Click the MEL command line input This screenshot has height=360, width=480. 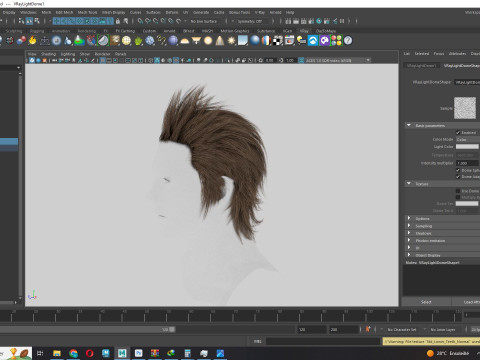coord(323,341)
